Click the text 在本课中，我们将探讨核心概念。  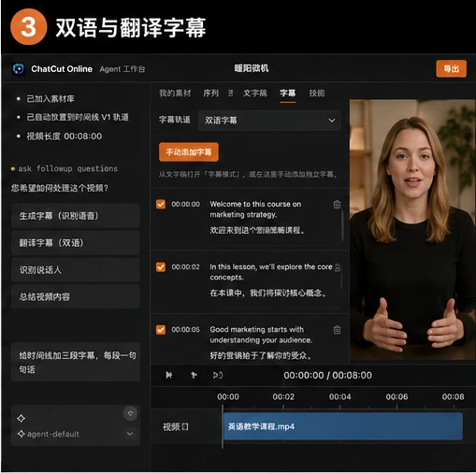coord(268,293)
